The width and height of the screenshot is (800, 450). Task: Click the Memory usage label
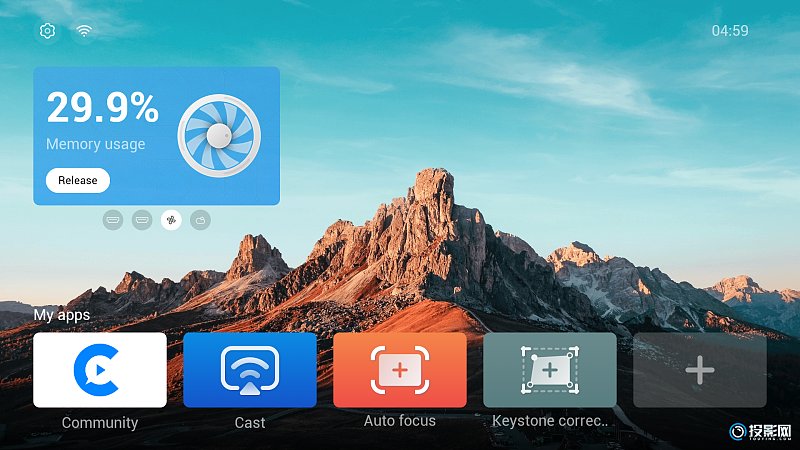(96, 144)
